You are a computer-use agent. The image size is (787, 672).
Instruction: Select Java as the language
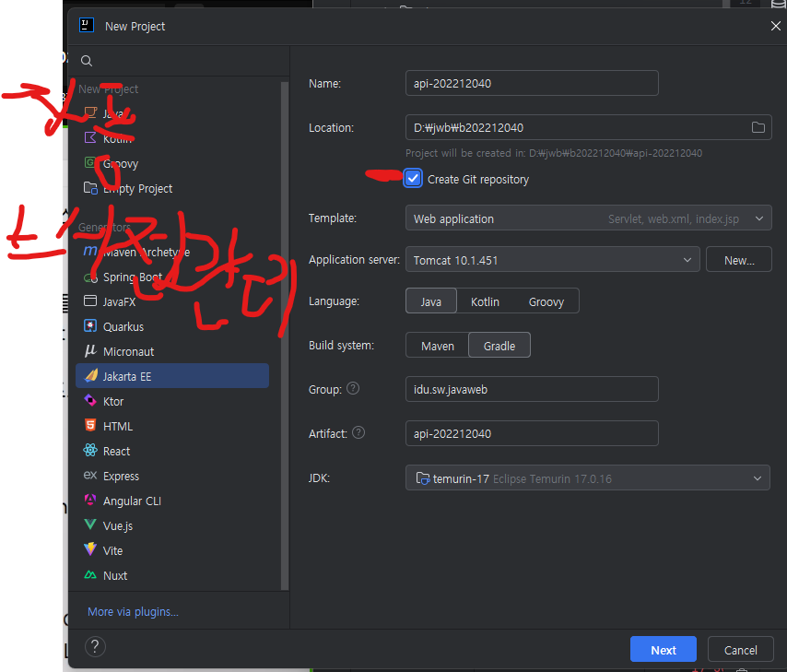click(430, 301)
